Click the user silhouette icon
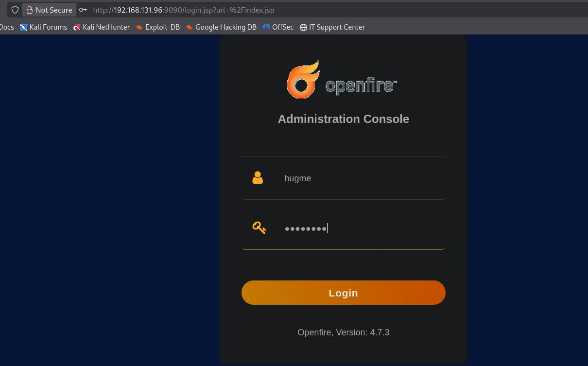The height and width of the screenshot is (366, 588). pyautogui.click(x=258, y=178)
